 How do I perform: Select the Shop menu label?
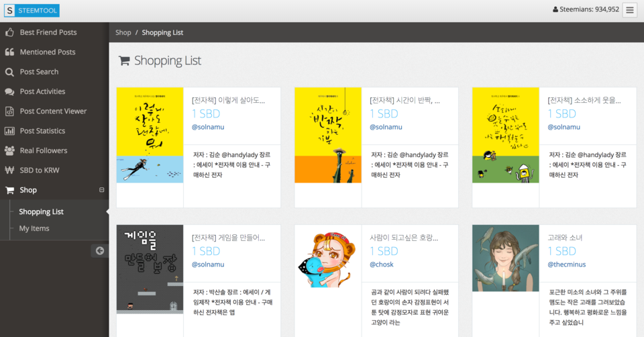28,190
